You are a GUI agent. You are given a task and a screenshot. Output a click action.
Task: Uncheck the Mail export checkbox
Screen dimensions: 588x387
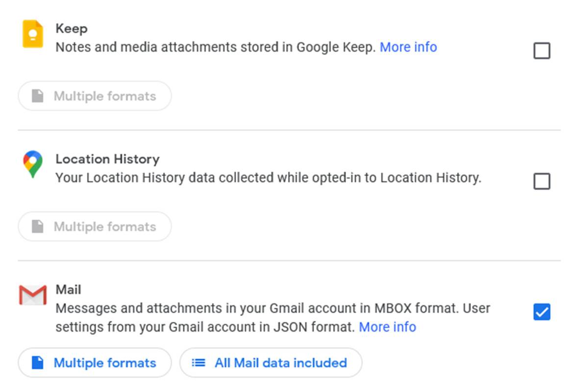point(541,312)
